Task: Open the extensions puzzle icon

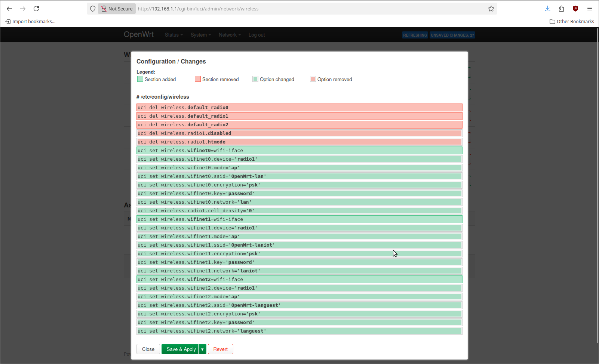Action: (x=561, y=9)
